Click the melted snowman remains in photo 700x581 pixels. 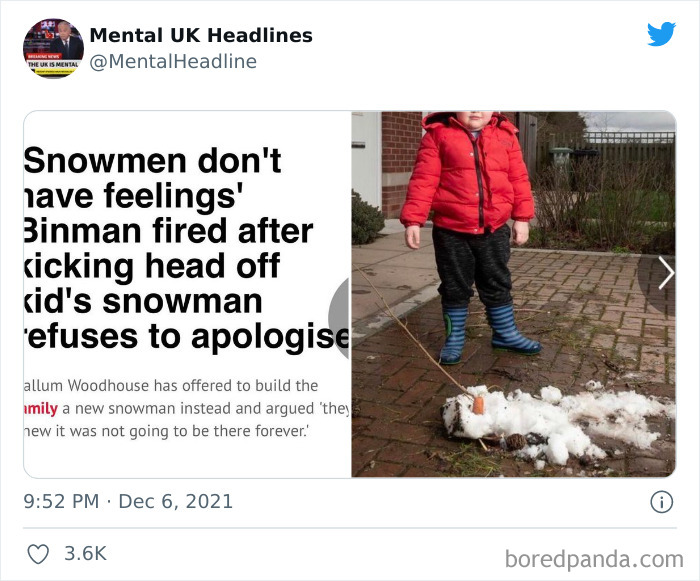point(556,423)
